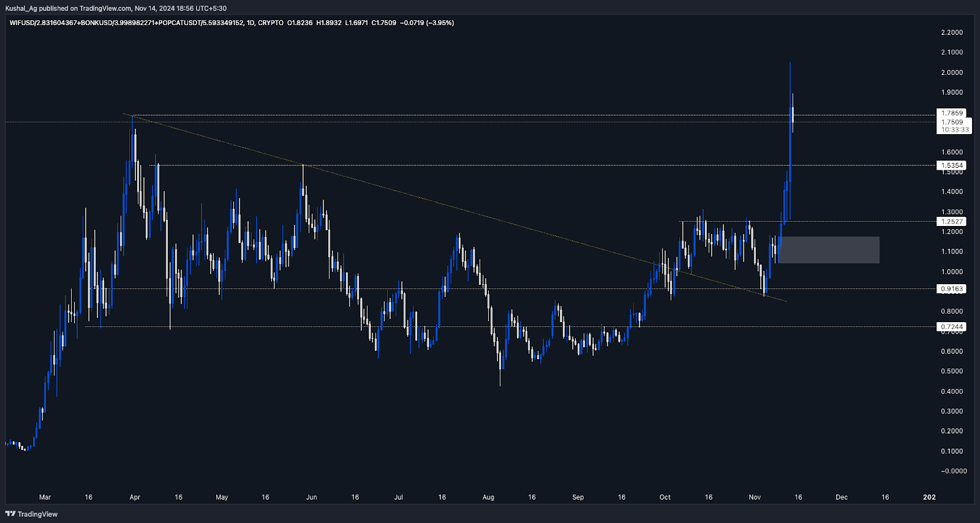Click the May label on time axis
The image size is (980, 523).
pyautogui.click(x=222, y=497)
